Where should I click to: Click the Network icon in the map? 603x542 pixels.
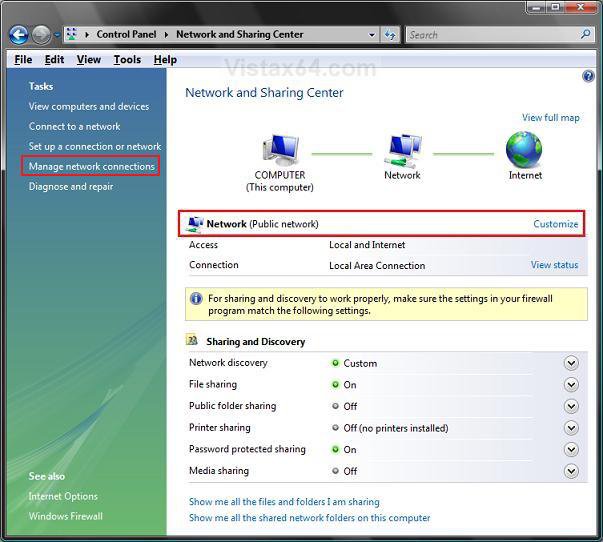point(403,150)
